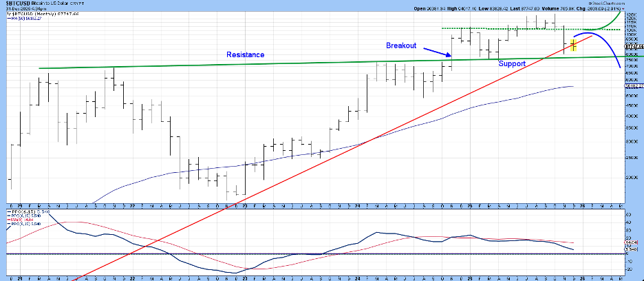This screenshot has width=644, height=281.
Task: Select the Support text label
Action: 512,63
